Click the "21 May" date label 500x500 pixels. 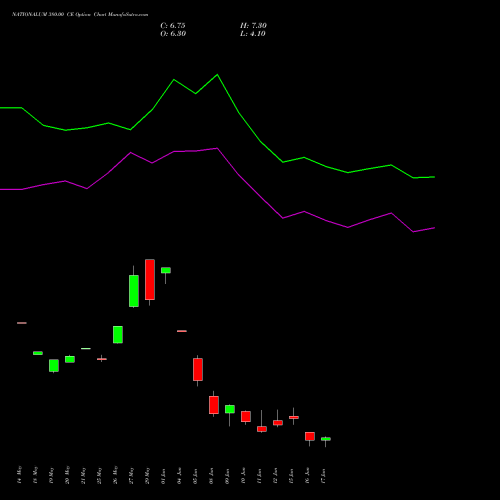click(83, 475)
